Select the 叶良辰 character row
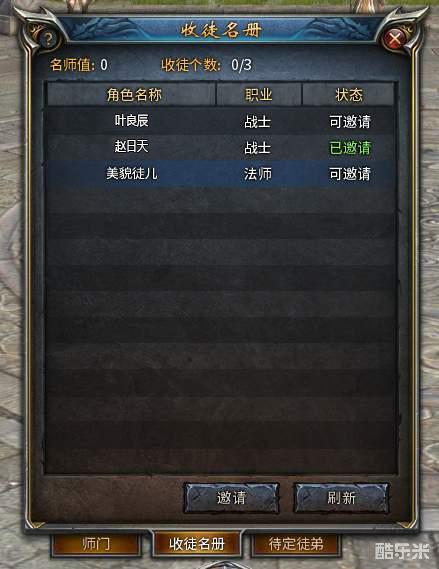 coord(220,121)
